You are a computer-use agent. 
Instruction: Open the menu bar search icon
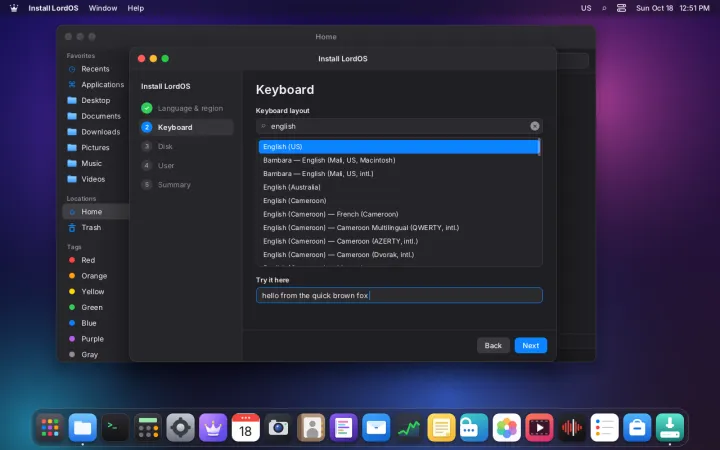[604, 8]
